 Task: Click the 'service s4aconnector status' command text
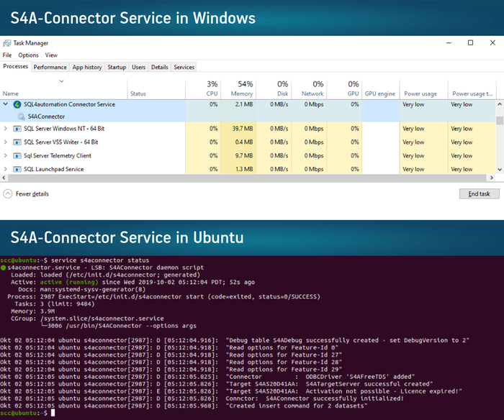coord(100,260)
